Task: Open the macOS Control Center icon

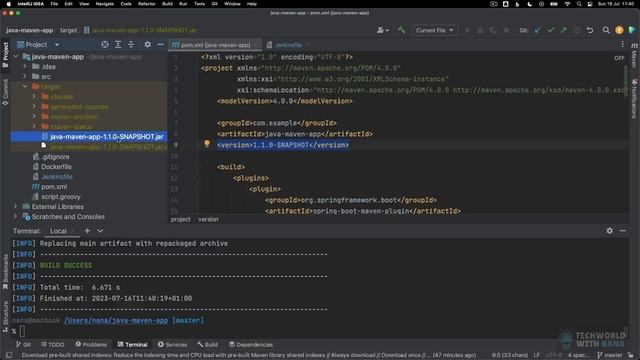Action: 590,4
